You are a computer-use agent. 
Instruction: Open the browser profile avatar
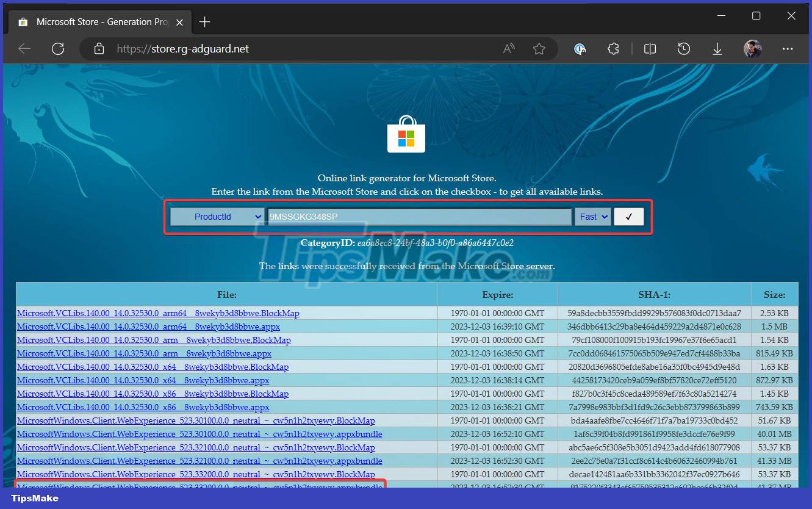pyautogui.click(x=752, y=49)
